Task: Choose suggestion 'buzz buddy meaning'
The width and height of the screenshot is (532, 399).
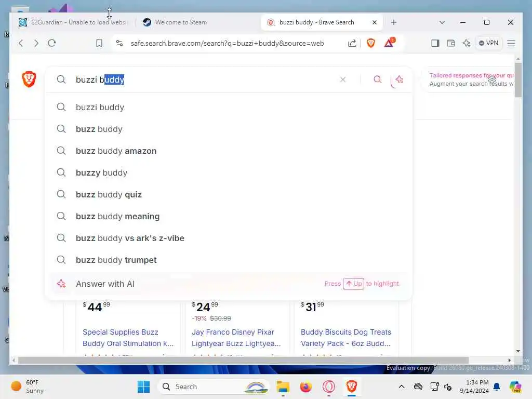Action: 229,216
